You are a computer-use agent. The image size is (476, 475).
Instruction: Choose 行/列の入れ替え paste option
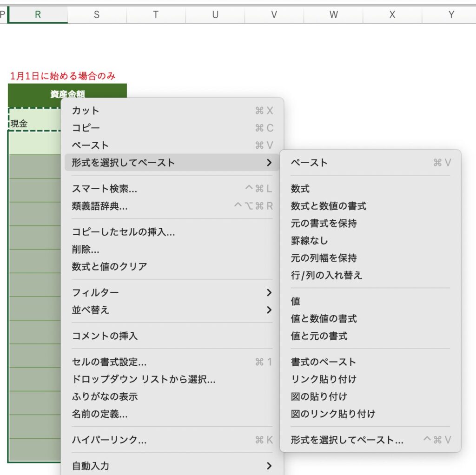click(x=326, y=275)
